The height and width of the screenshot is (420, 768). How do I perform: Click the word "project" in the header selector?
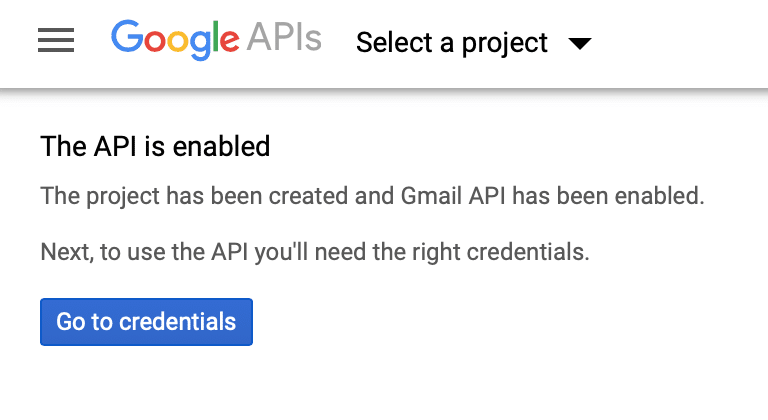click(508, 43)
